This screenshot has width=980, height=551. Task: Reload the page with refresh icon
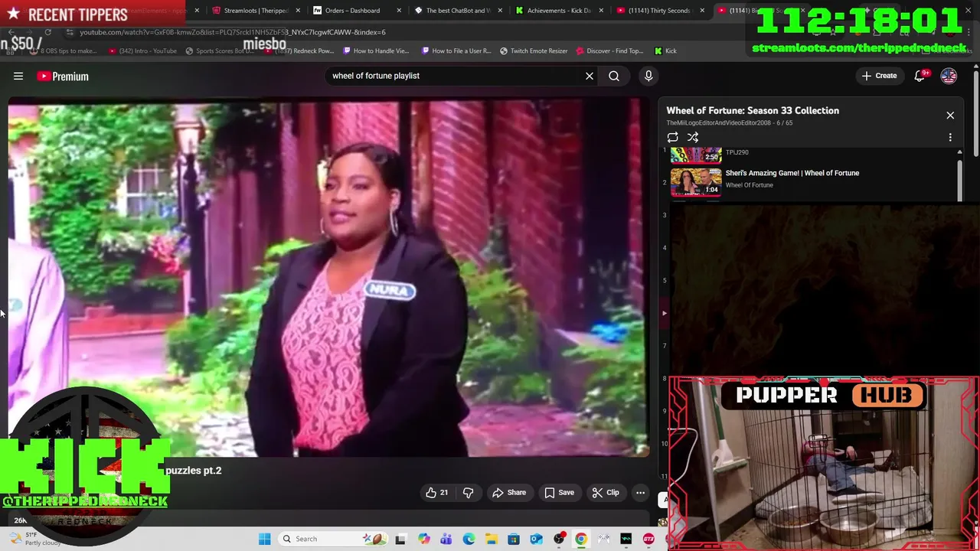click(47, 32)
